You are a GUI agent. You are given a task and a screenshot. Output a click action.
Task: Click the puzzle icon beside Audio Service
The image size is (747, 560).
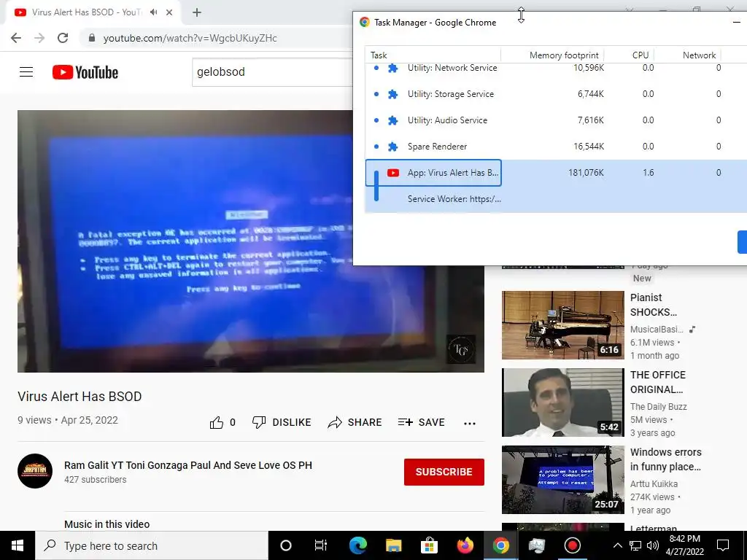click(x=392, y=120)
